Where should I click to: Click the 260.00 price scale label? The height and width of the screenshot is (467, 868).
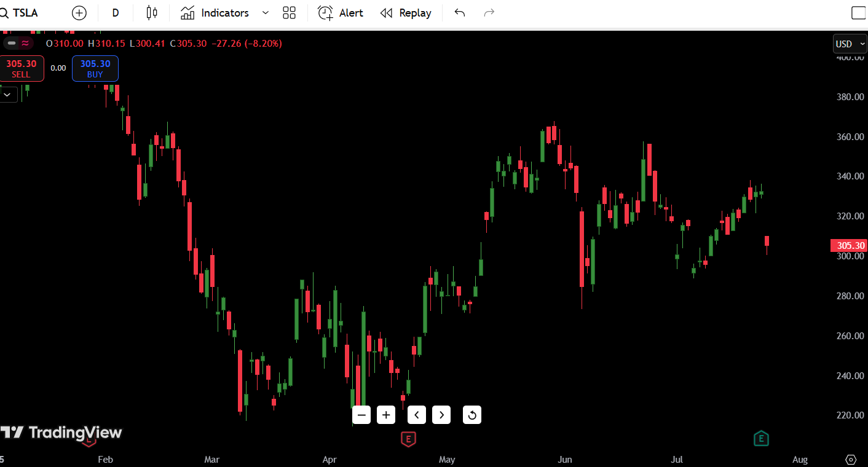click(850, 336)
